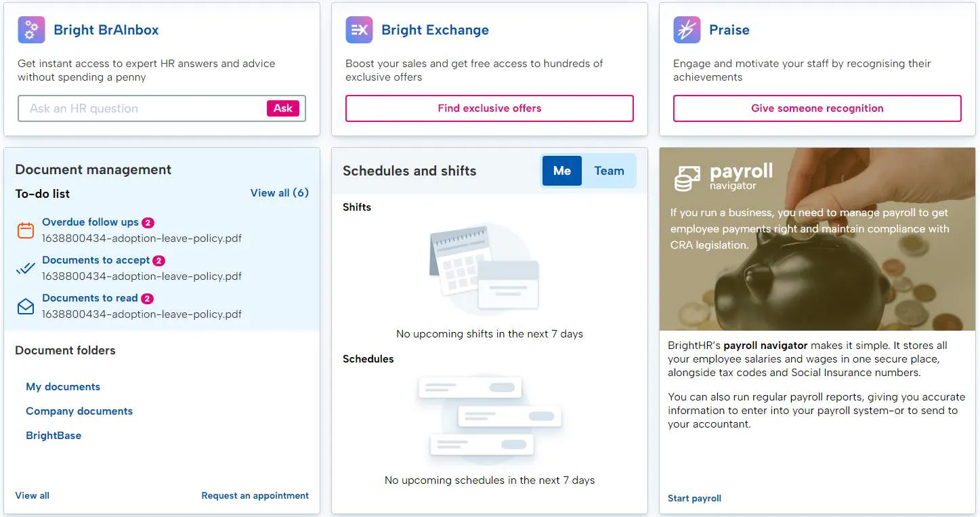
Task: Click the Start payroll link
Action: (694, 499)
